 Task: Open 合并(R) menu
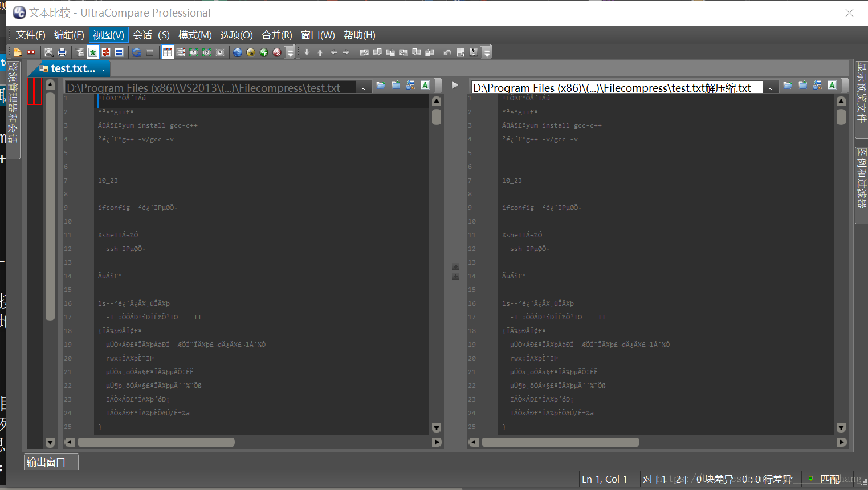pos(276,35)
